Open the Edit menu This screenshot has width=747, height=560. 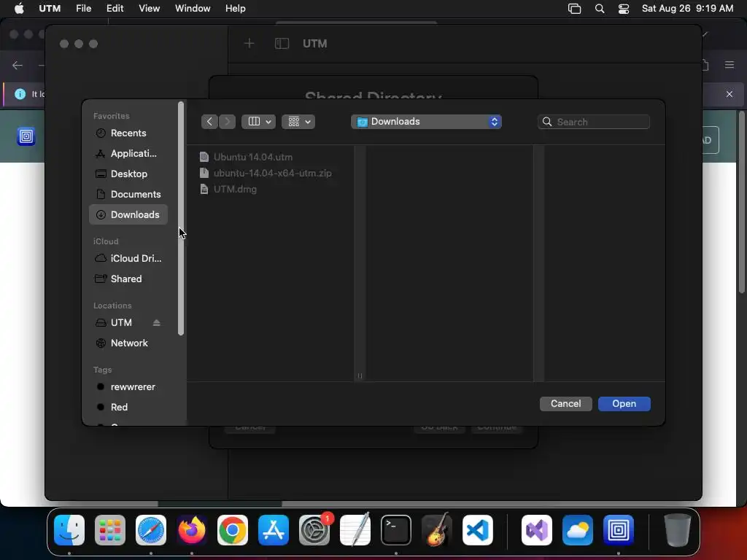coord(115,9)
